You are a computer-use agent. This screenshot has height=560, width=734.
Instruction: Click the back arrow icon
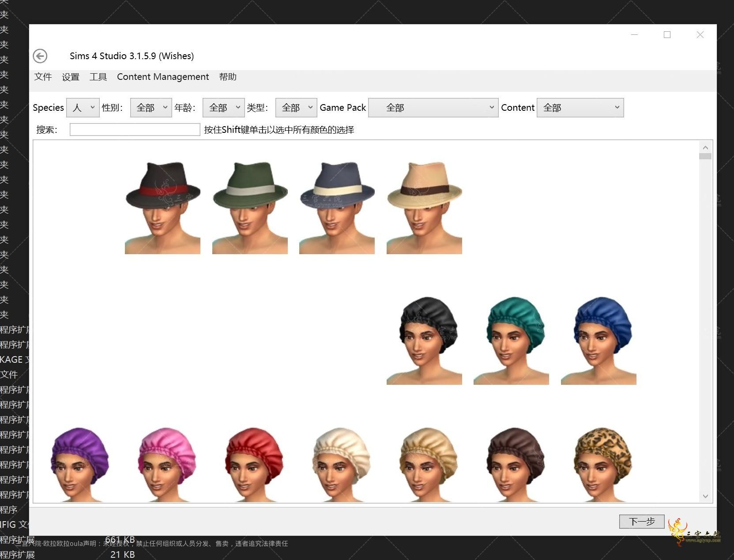40,56
